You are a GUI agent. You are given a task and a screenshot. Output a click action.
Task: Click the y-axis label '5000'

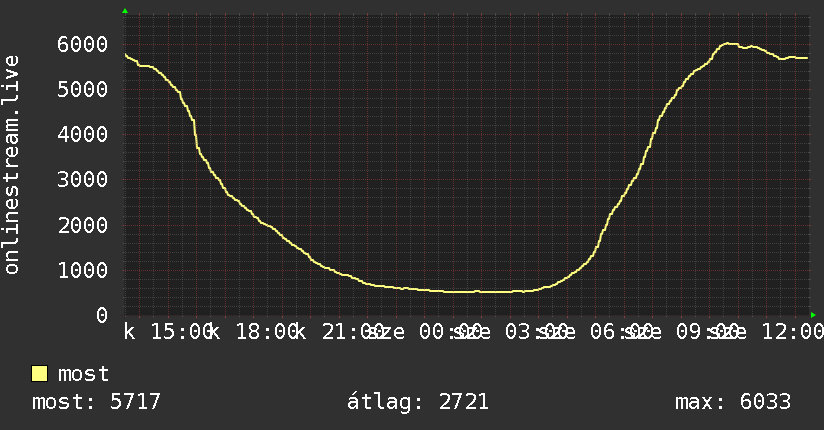click(83, 89)
